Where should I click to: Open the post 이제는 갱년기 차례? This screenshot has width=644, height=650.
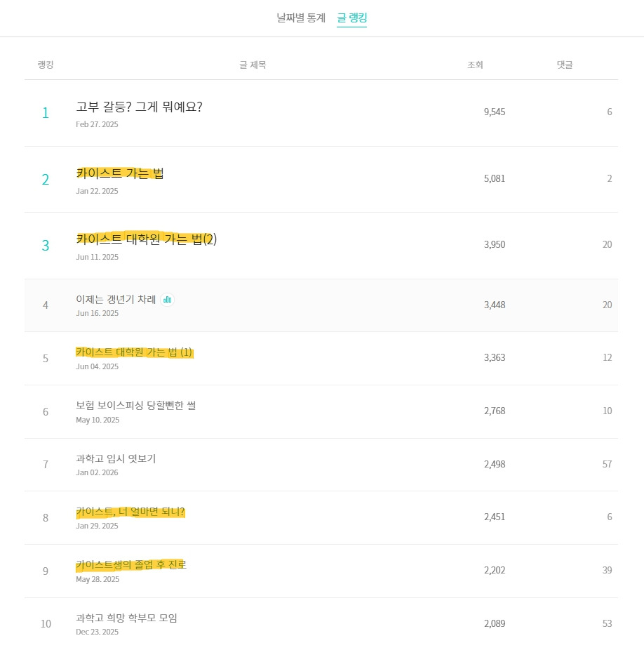(x=116, y=300)
